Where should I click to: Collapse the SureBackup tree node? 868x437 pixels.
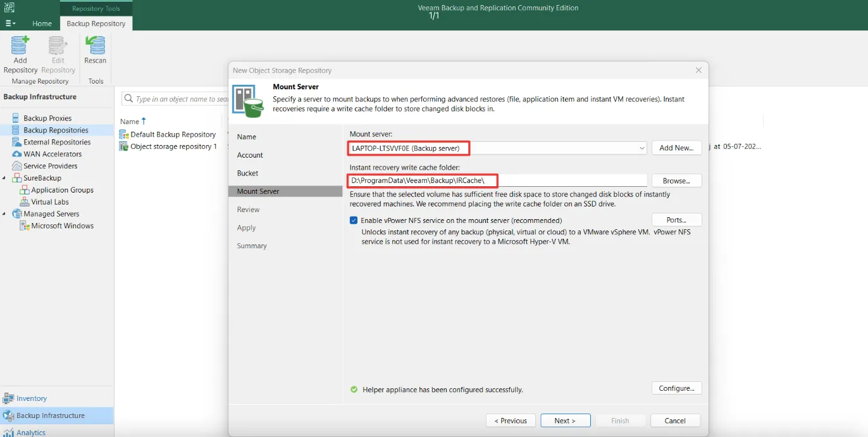click(x=4, y=178)
